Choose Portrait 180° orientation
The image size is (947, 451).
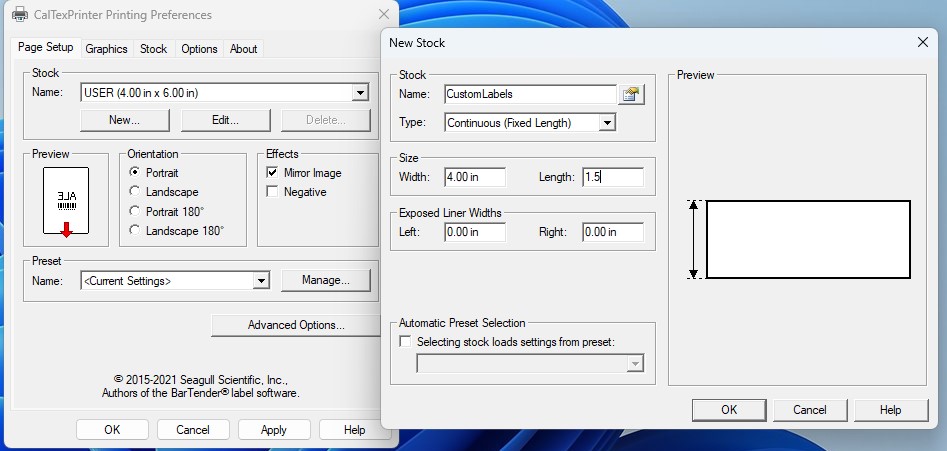[x=135, y=211]
